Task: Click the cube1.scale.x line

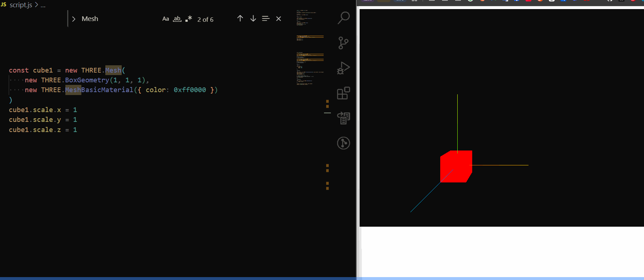Action: (43, 110)
